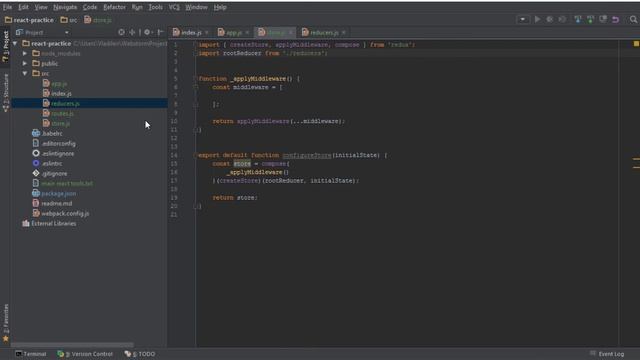Show VCS history icon in toolbar

pyautogui.click(x=603, y=19)
